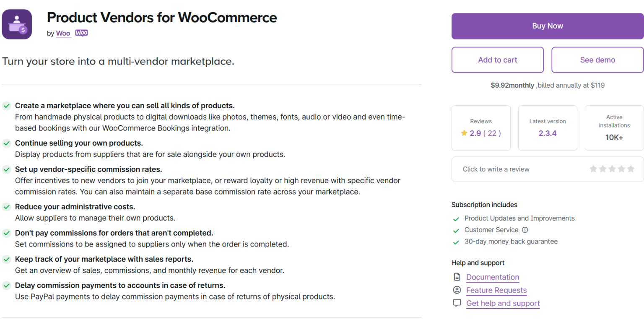644x322 pixels.
Task: Click the Click to write a review field
Action: pyautogui.click(x=496, y=169)
